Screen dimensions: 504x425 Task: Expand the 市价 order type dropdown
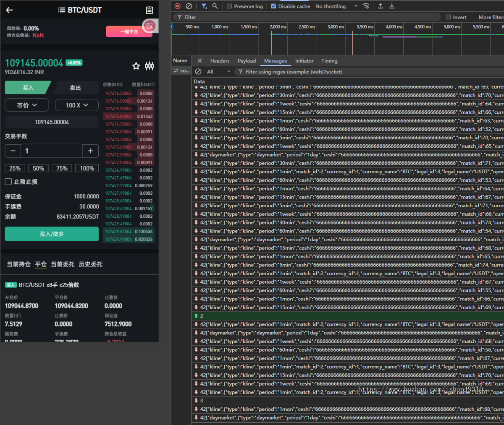coord(27,105)
